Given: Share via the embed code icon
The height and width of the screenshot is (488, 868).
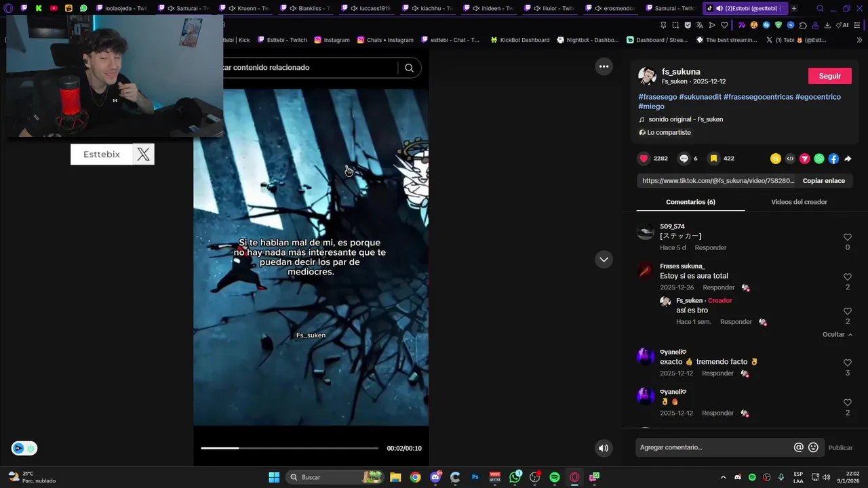Looking at the screenshot, I should tap(790, 159).
